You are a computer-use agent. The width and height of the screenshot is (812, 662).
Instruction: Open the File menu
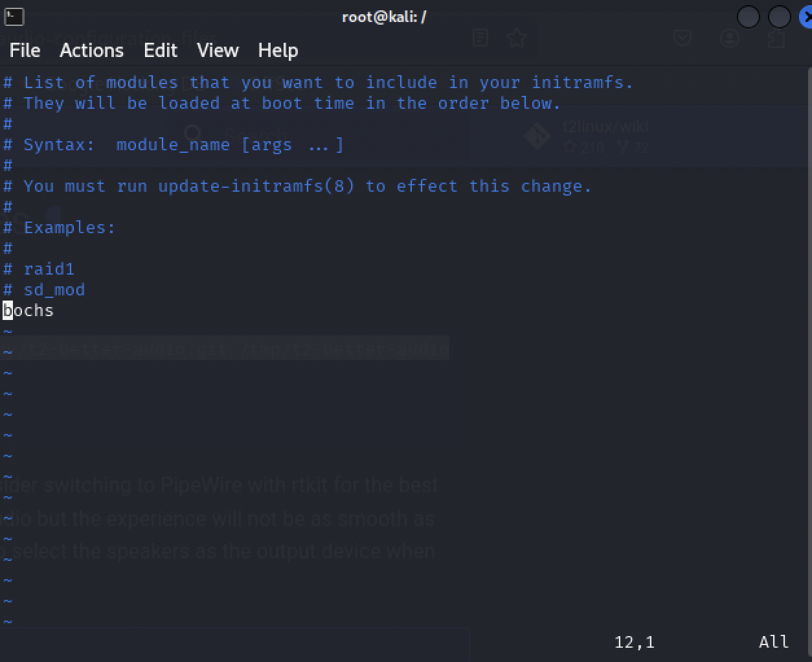(x=25, y=51)
